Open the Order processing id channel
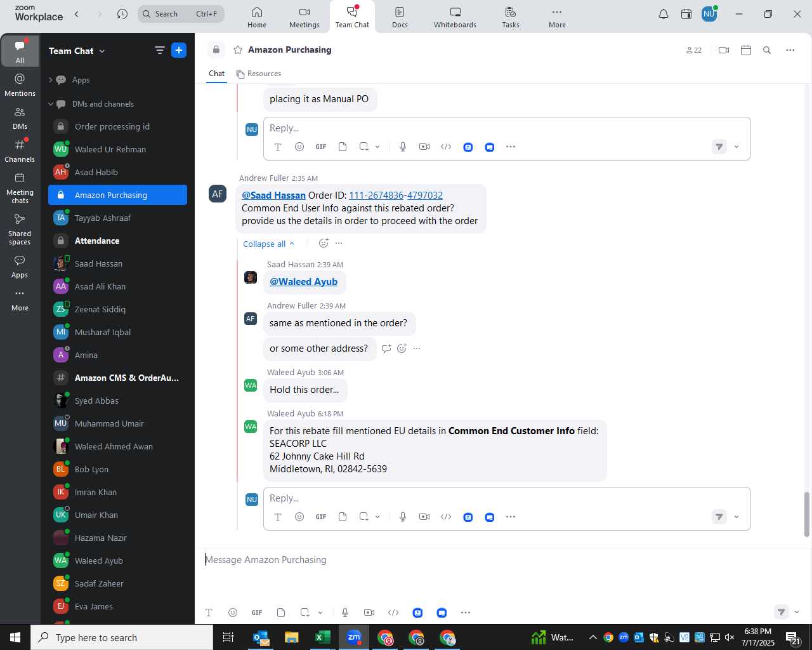812x650 pixels. click(x=117, y=126)
